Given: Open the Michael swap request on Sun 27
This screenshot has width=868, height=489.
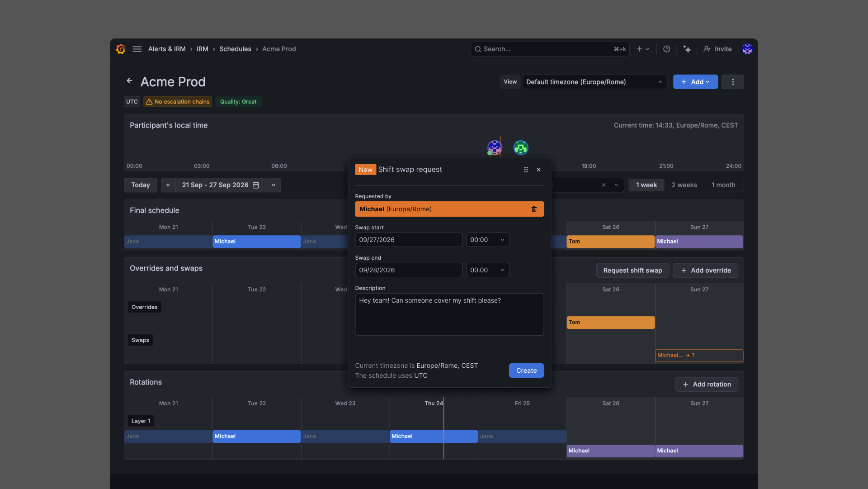Looking at the screenshot, I should click(699, 356).
